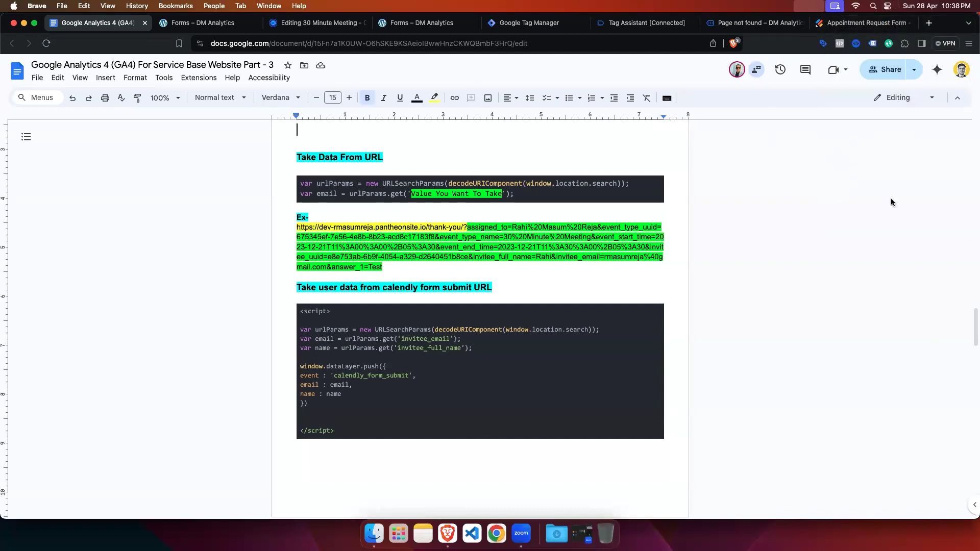Click the pantheonsite thank-you URL link
Image resolution: width=980 pixels, height=551 pixels.
(x=381, y=227)
